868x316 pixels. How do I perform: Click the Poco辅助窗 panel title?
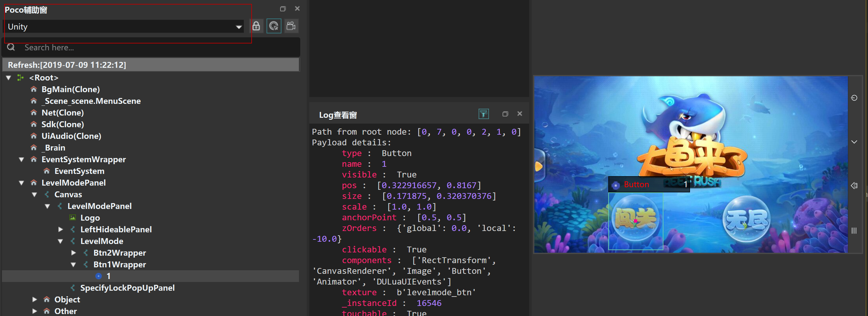[27, 10]
